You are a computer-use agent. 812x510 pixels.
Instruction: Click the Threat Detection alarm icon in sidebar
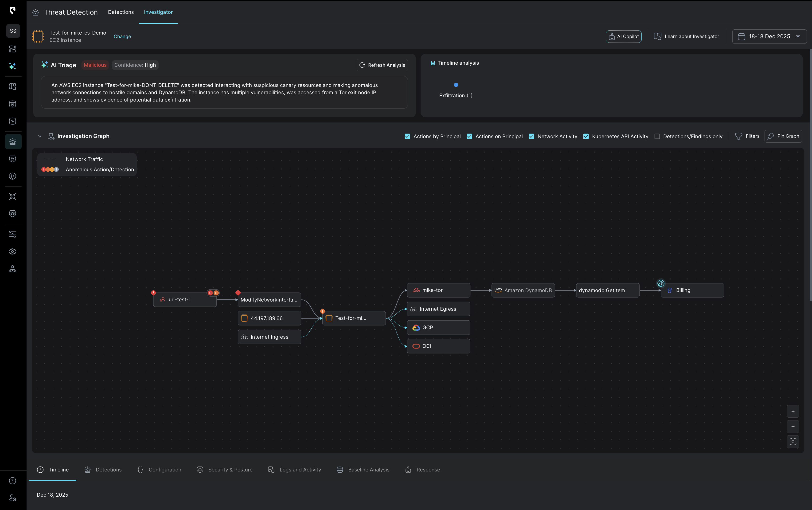[x=12, y=141]
